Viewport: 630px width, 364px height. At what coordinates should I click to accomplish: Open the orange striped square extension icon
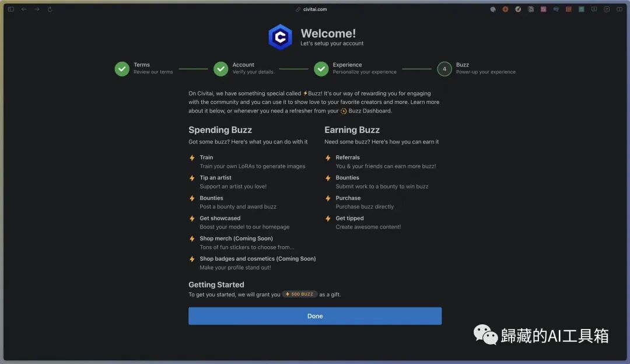point(569,9)
